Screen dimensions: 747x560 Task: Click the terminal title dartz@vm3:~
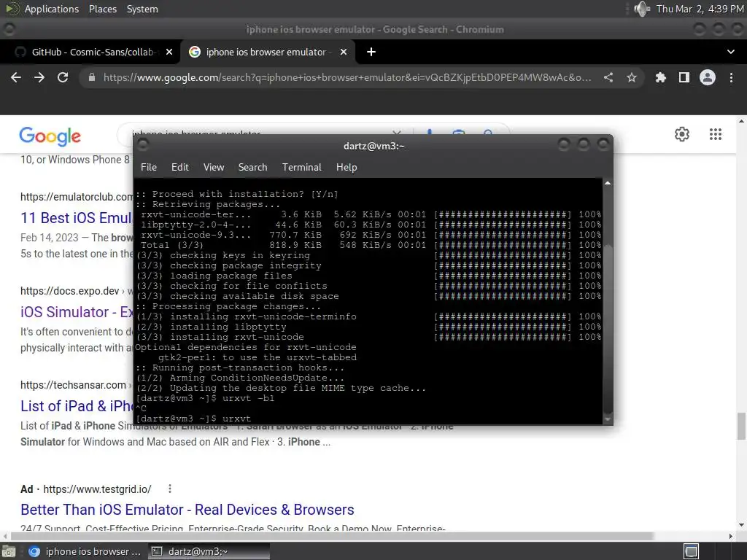tap(373, 146)
